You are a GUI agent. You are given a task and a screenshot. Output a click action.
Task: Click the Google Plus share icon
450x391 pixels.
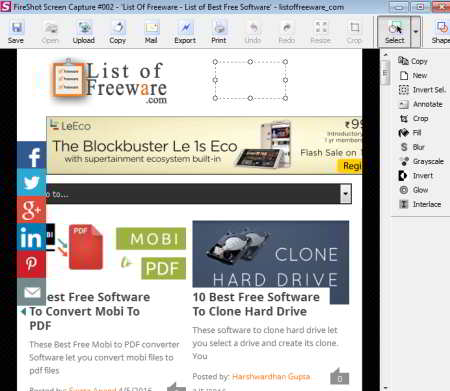click(x=32, y=210)
